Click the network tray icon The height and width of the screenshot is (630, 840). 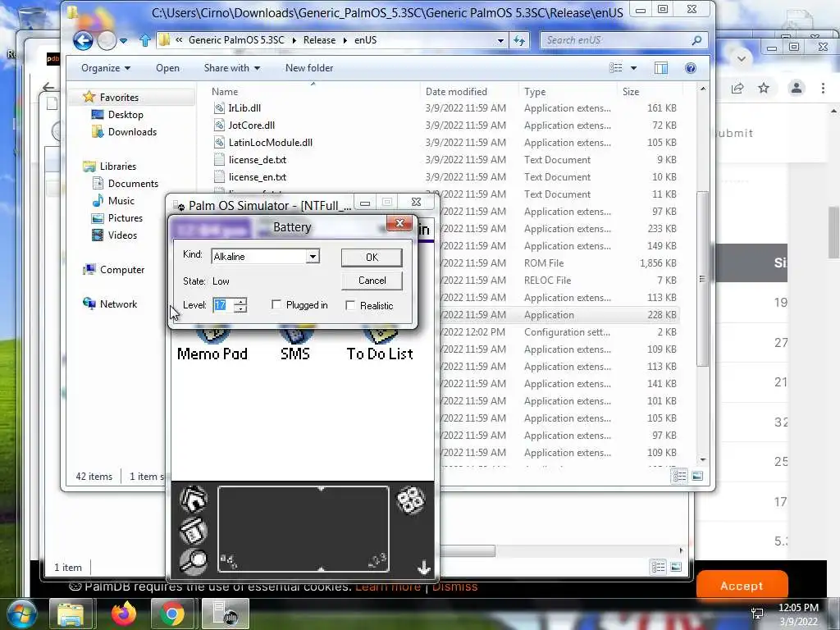(x=757, y=614)
